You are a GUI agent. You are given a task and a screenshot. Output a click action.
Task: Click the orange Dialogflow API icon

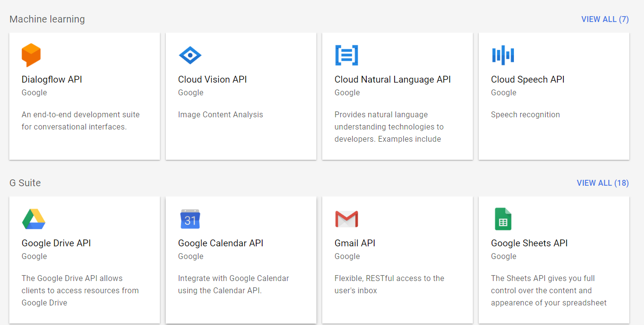point(31,55)
